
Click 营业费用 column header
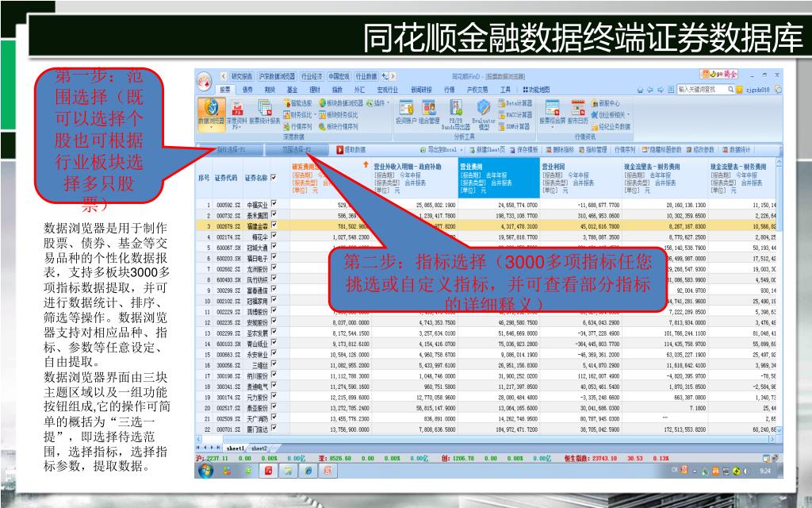(498, 179)
